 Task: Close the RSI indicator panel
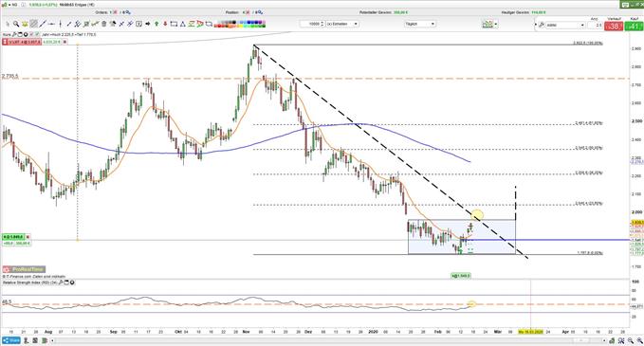click(72, 282)
